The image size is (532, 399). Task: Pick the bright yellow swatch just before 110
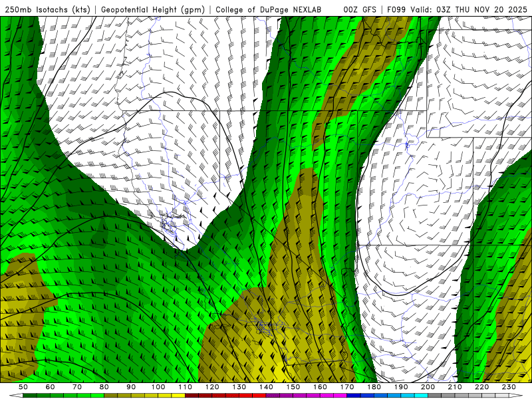coord(178,396)
